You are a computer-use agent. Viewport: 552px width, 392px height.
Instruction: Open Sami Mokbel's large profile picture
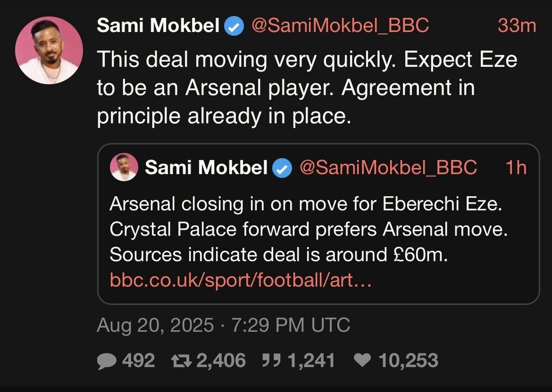(x=49, y=50)
